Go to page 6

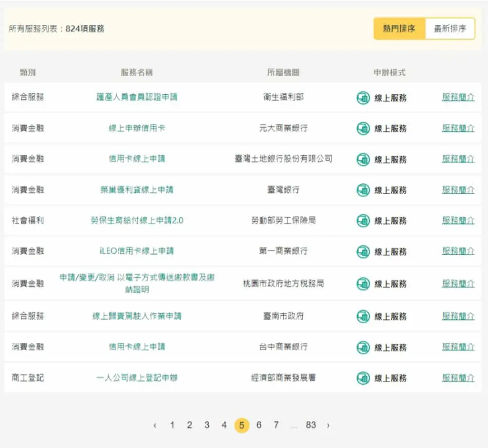pyautogui.click(x=259, y=425)
